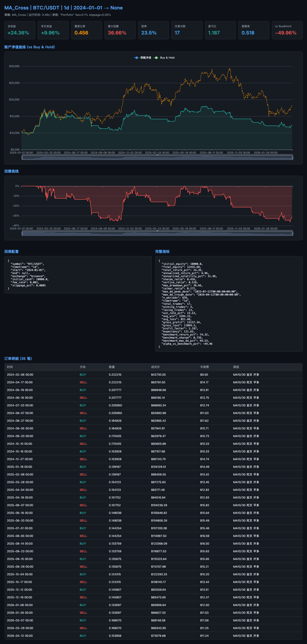This screenshot has width=307, height=644.
Task: Click the 夏普比率 0.456 card
Action: click(86, 30)
